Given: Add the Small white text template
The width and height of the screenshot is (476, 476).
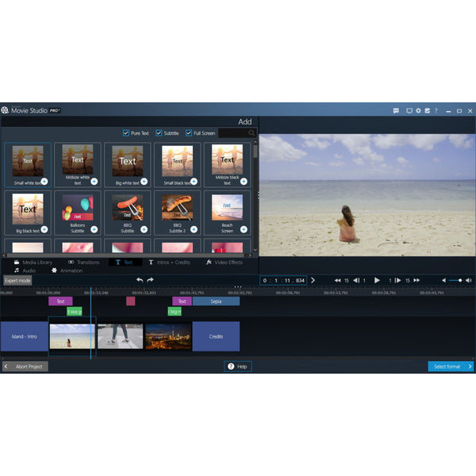Looking at the screenshot, I should pyautogui.click(x=44, y=182).
